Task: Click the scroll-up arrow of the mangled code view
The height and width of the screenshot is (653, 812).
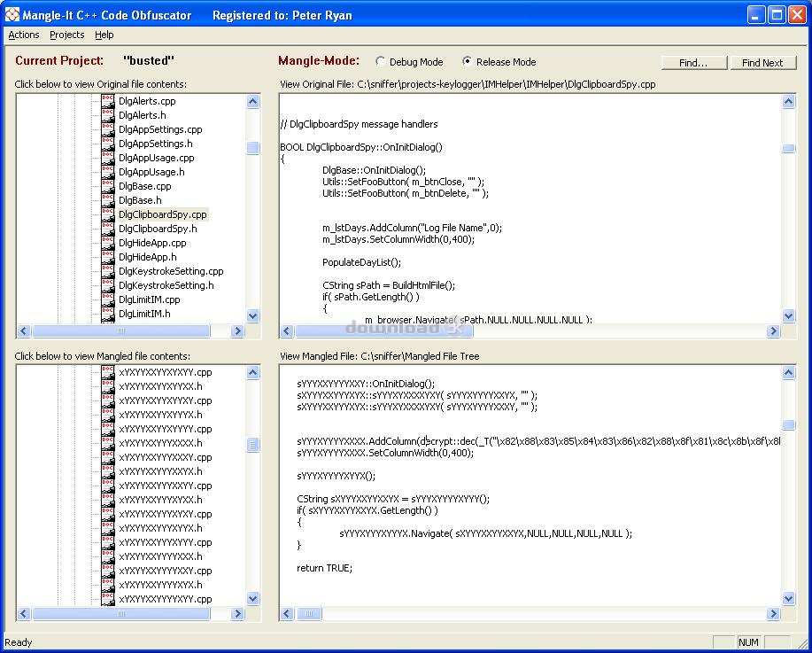Action: point(789,374)
